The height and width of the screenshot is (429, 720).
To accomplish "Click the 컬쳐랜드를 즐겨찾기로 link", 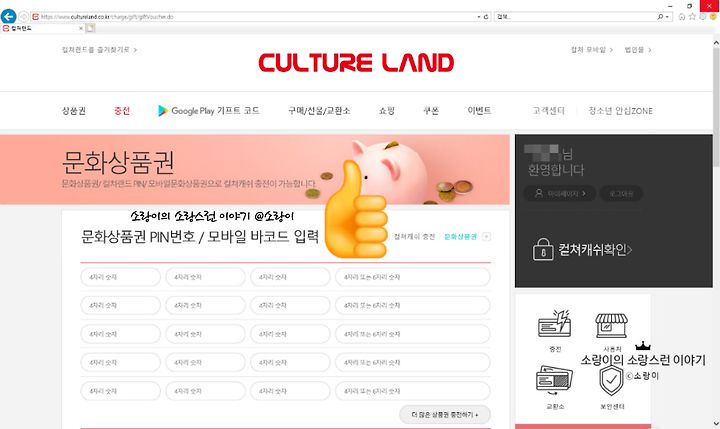I will coord(99,50).
